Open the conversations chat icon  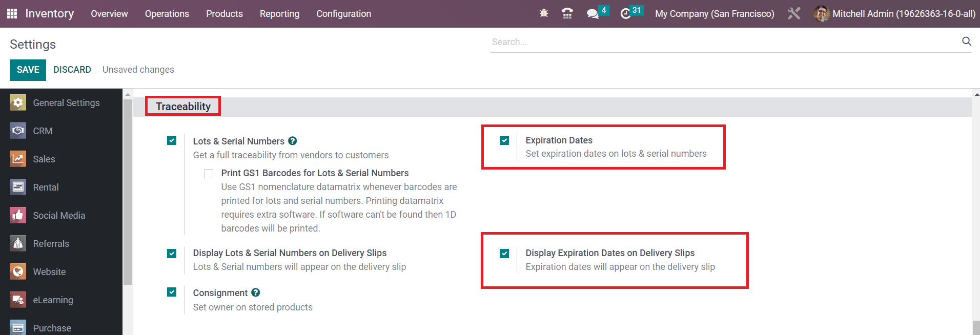(x=593, y=14)
